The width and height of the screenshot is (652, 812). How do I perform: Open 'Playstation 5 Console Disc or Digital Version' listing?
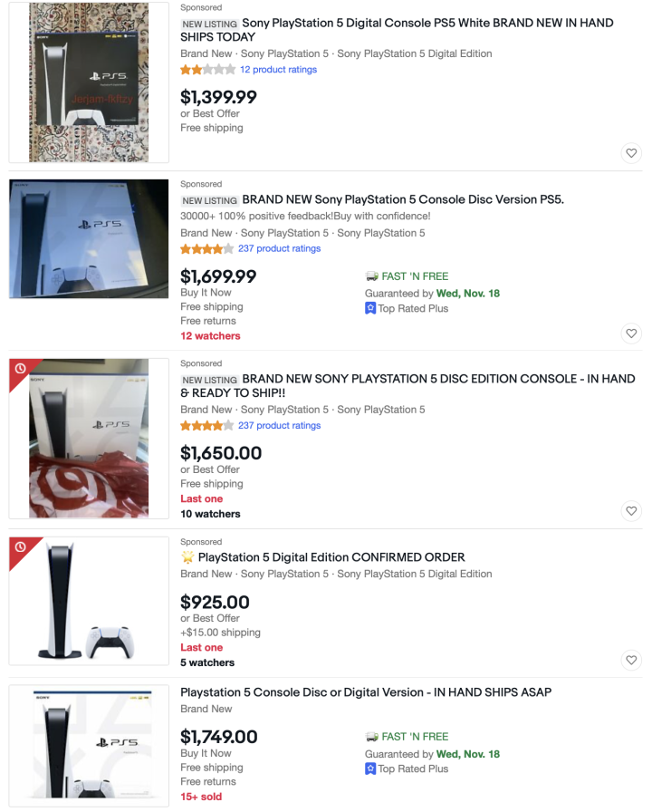coord(366,692)
